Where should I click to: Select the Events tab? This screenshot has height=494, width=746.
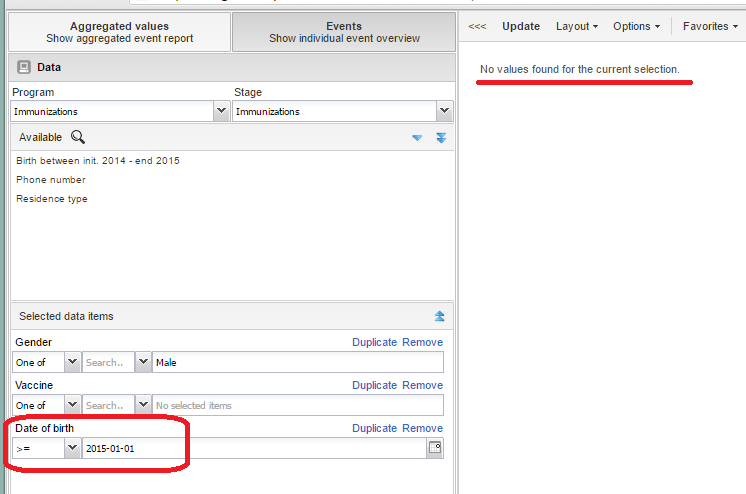coord(344,32)
